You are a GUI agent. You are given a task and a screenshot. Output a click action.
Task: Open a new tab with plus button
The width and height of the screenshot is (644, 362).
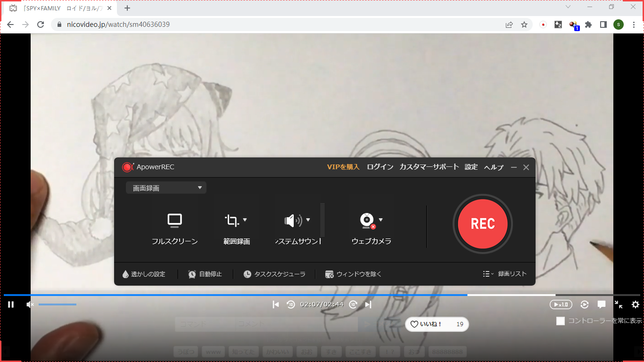click(127, 8)
